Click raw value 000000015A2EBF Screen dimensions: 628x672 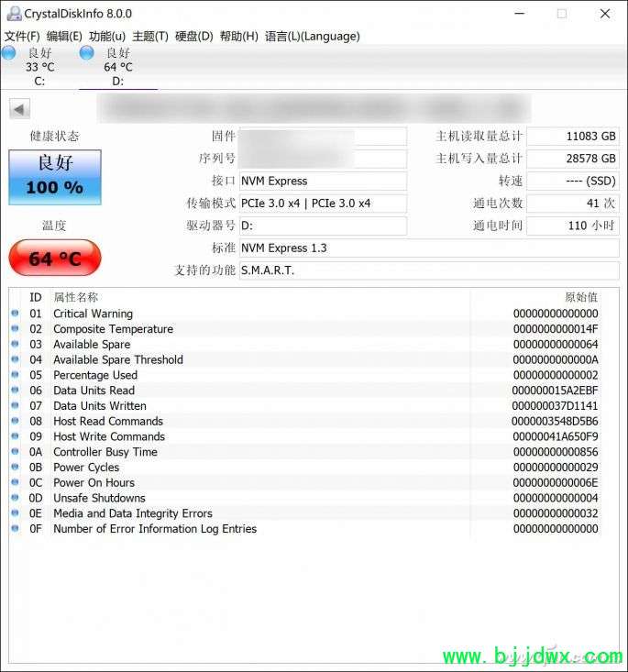556,391
